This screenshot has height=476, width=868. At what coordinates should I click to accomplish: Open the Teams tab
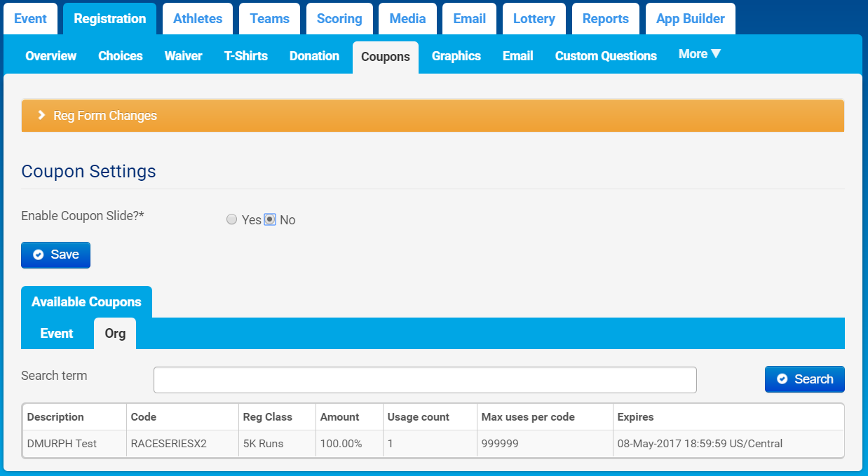point(269,19)
